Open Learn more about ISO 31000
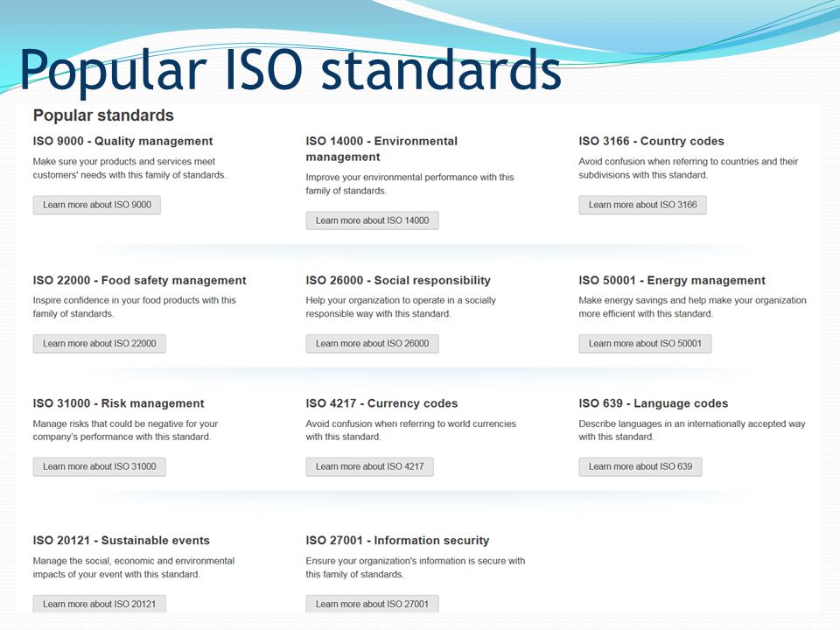The image size is (840, 630). (100, 466)
